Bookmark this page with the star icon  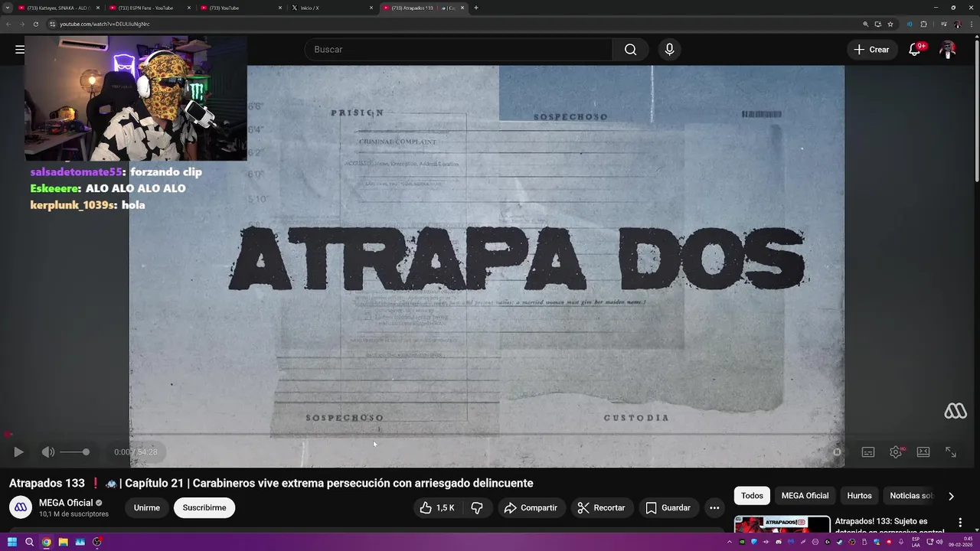[x=890, y=24]
